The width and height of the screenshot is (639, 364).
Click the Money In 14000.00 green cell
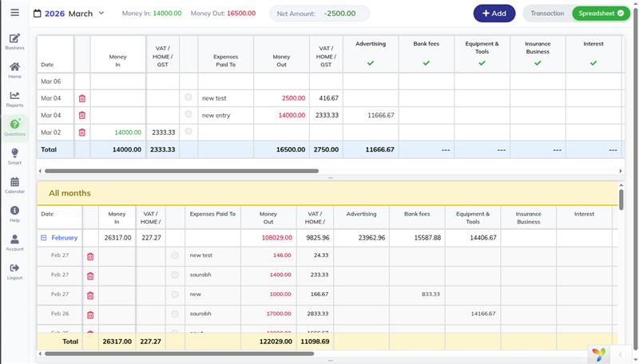117,133
